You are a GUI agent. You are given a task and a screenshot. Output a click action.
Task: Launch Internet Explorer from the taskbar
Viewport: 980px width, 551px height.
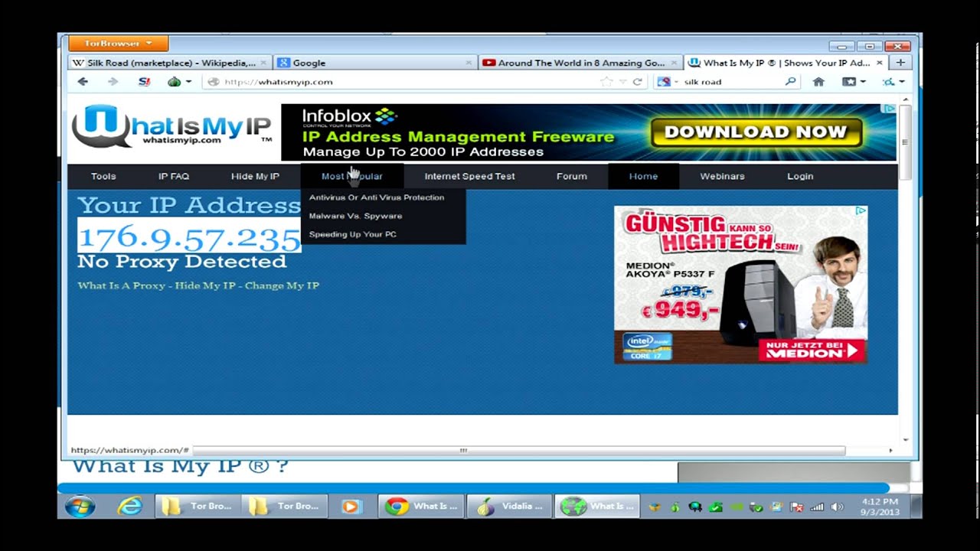click(x=129, y=506)
